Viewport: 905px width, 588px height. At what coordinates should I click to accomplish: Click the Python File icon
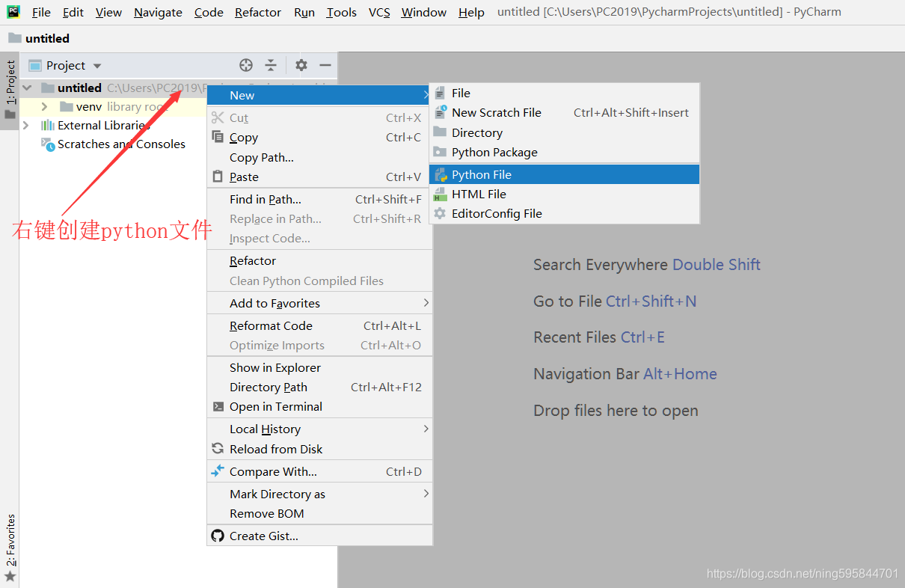coord(441,174)
